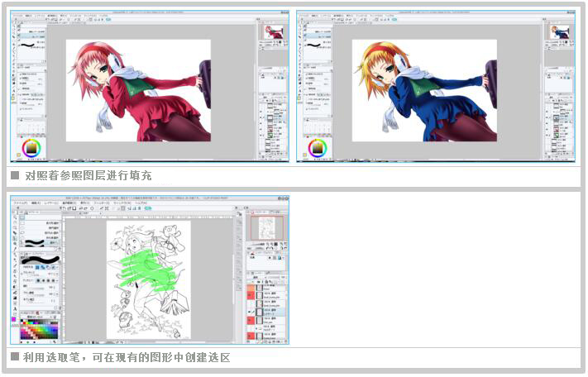This screenshot has height=377, width=588.
Task: Click the red-dress girl canvas artwork
Action: point(138,91)
